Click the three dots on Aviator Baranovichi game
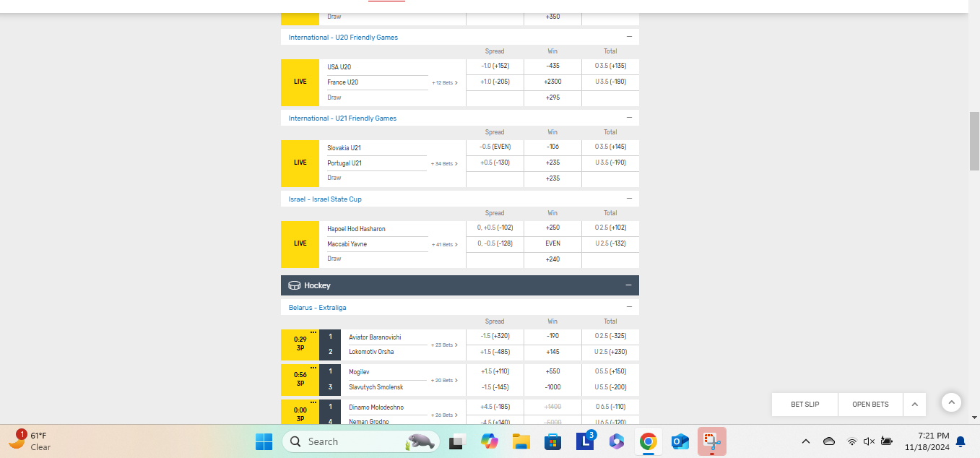 313,333
